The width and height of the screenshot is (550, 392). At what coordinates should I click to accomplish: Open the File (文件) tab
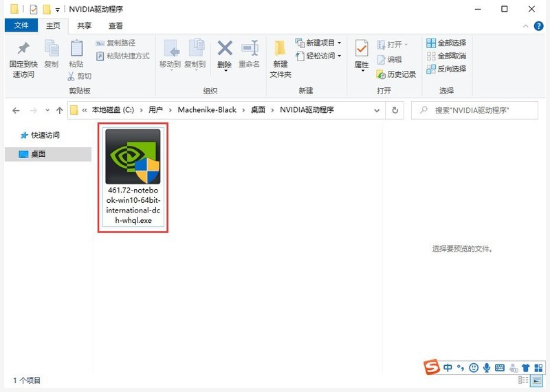pos(21,25)
